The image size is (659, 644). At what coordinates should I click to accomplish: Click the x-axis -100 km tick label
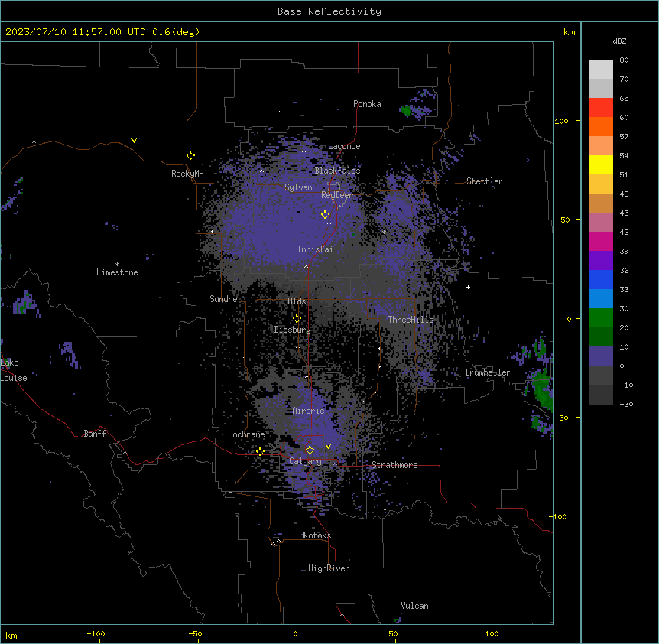tap(96, 633)
